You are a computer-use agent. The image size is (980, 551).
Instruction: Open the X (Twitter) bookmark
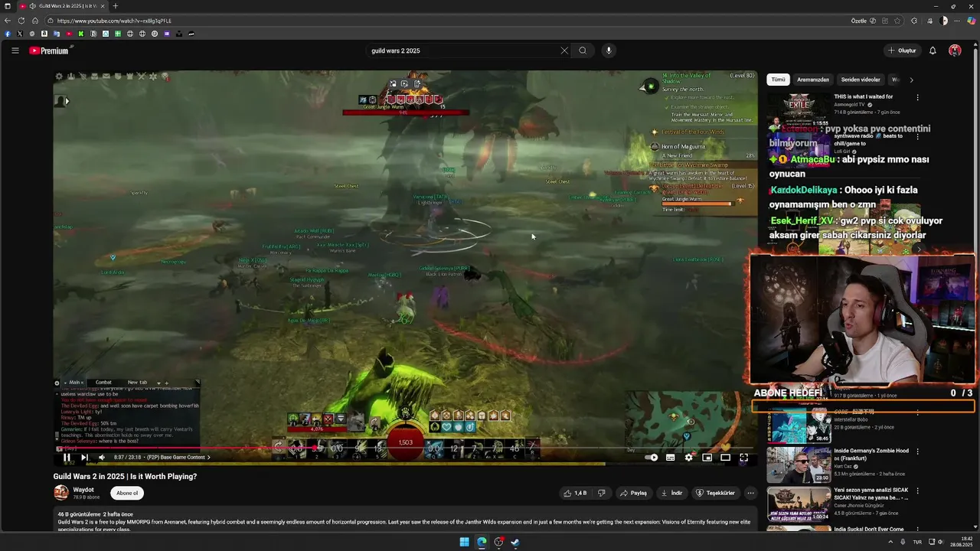[20, 34]
